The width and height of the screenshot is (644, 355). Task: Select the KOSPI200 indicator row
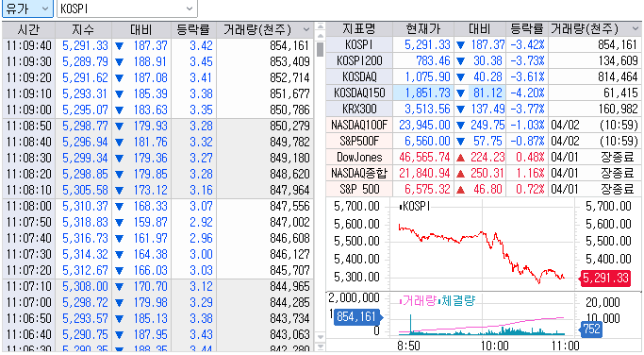click(x=484, y=60)
